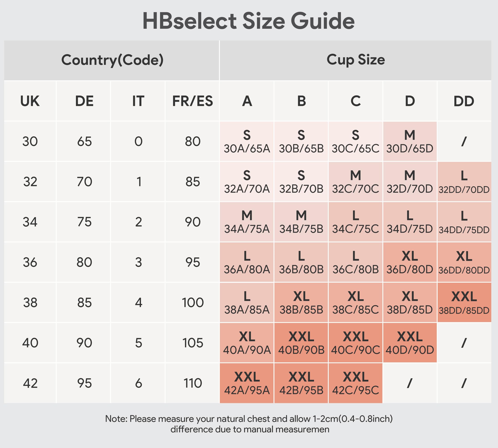The height and width of the screenshot is (448, 498).
Task: Click the IT column header
Action: pyautogui.click(x=138, y=101)
